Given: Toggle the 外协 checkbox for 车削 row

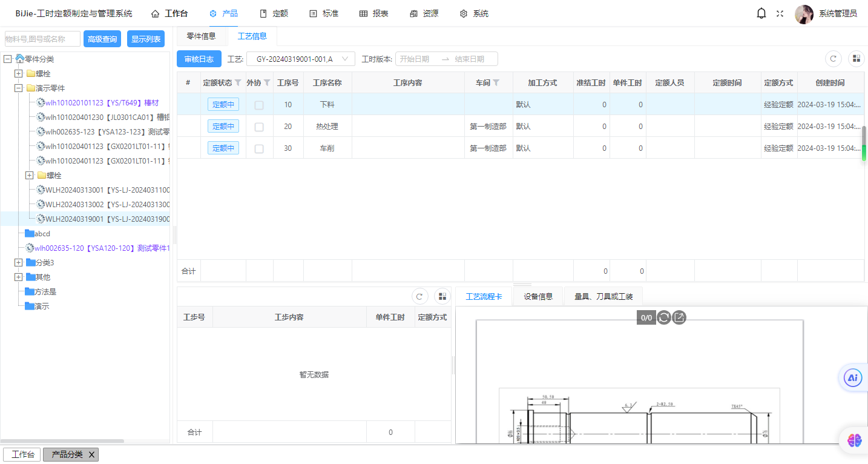Looking at the screenshot, I should [259, 148].
